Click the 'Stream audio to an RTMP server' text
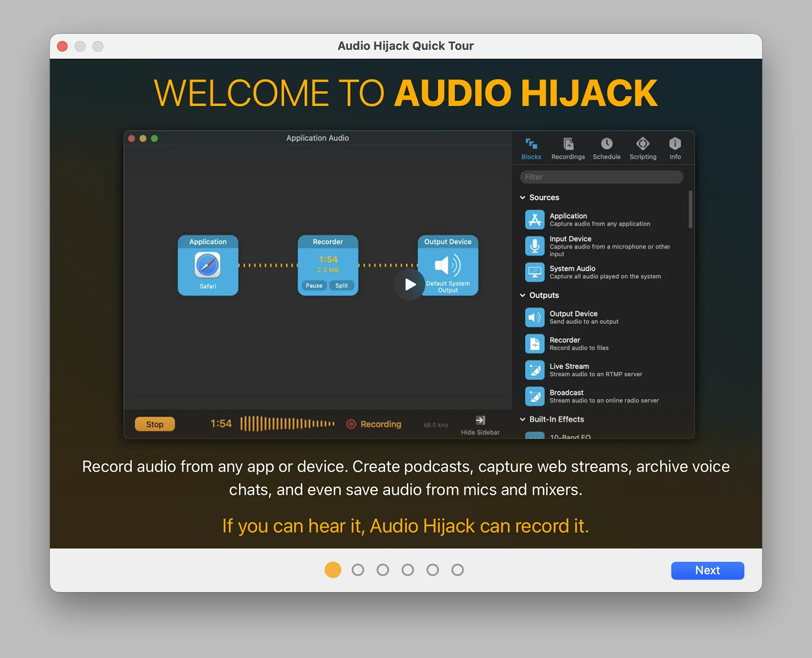812x658 pixels. point(596,374)
